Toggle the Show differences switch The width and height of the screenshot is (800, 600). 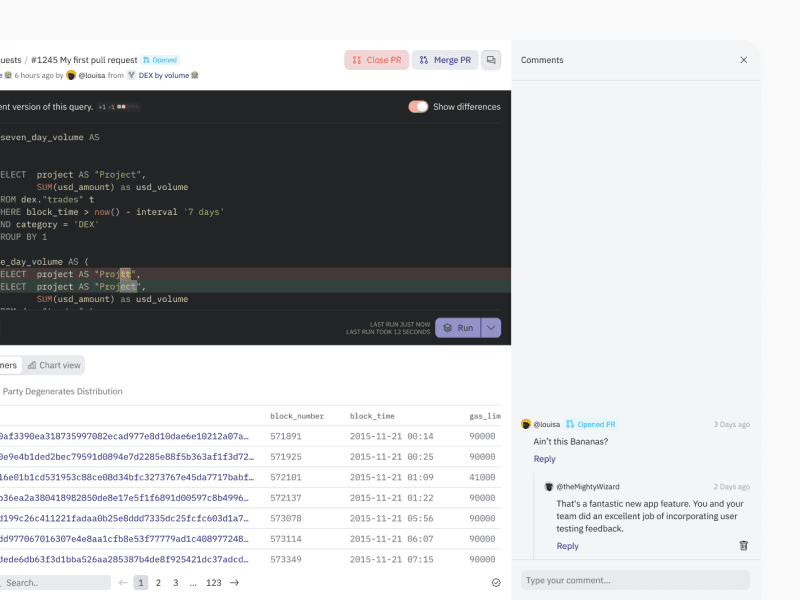[x=418, y=107]
